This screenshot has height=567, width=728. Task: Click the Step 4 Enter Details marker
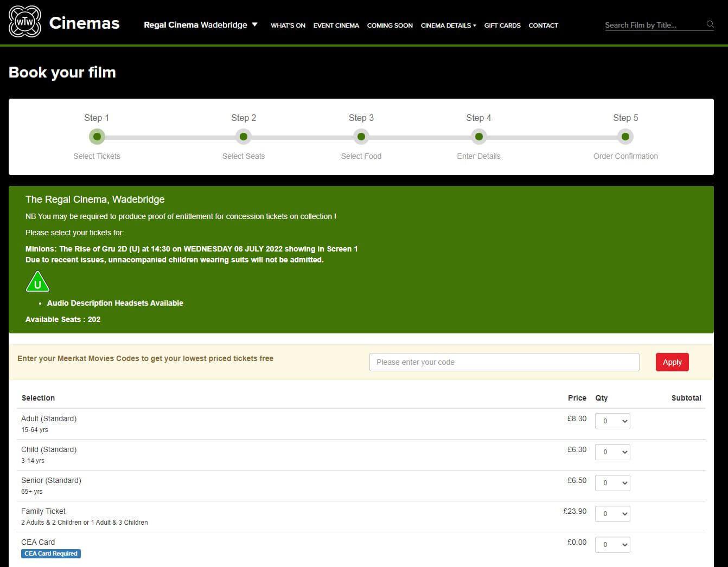[x=478, y=137]
